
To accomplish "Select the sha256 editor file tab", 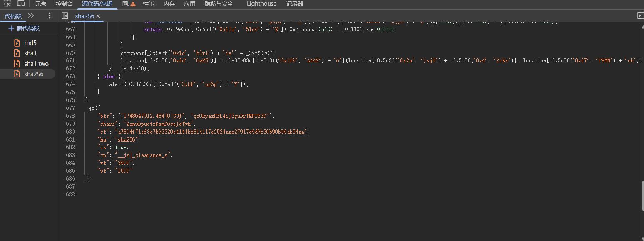I will 85,16.
